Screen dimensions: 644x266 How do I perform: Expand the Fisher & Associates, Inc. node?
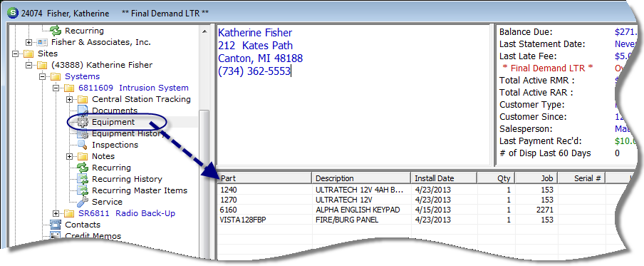[x=28, y=42]
